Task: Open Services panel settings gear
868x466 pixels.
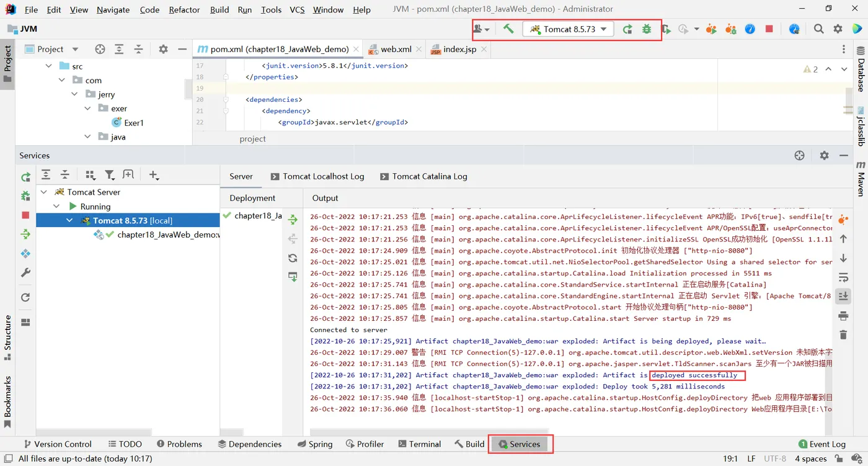Action: [824, 156]
